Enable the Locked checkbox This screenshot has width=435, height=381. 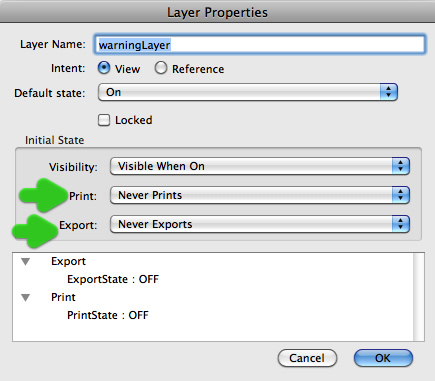click(x=104, y=120)
